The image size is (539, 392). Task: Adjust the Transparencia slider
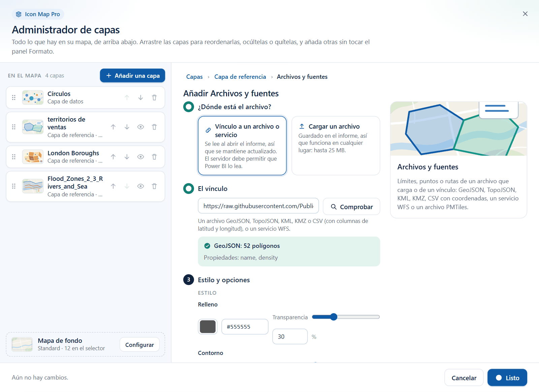[x=346, y=317]
